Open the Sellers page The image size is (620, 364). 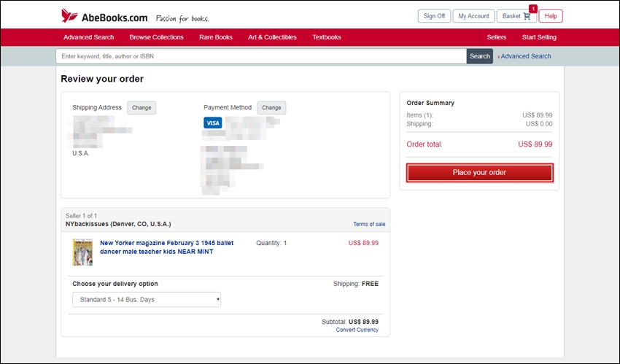coord(497,37)
